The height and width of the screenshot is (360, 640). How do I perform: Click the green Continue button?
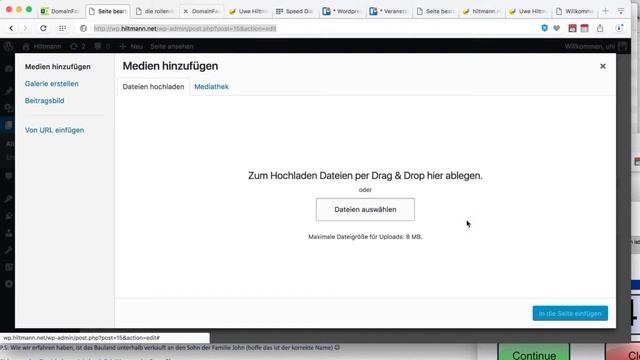click(x=533, y=353)
